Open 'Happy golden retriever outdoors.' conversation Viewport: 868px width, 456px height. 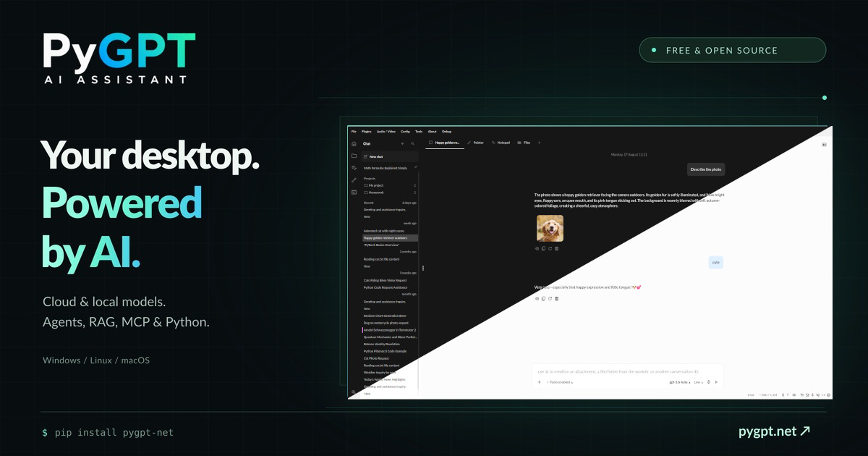point(390,237)
